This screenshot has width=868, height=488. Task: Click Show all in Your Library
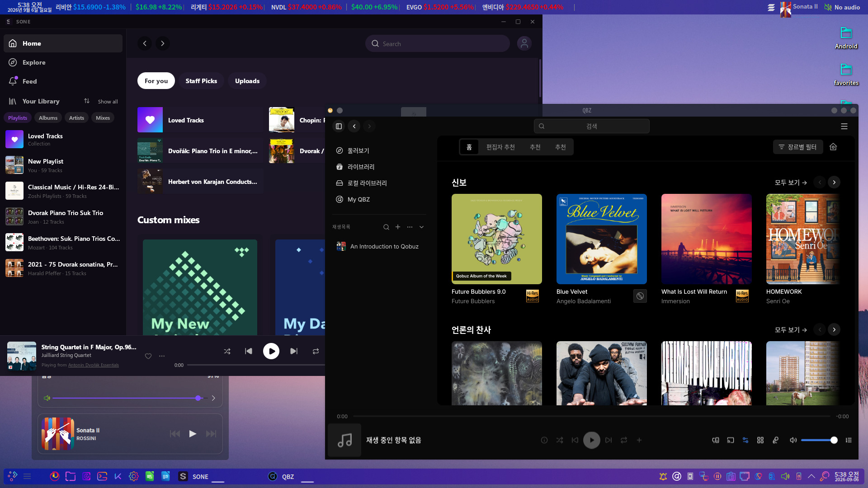click(x=108, y=102)
